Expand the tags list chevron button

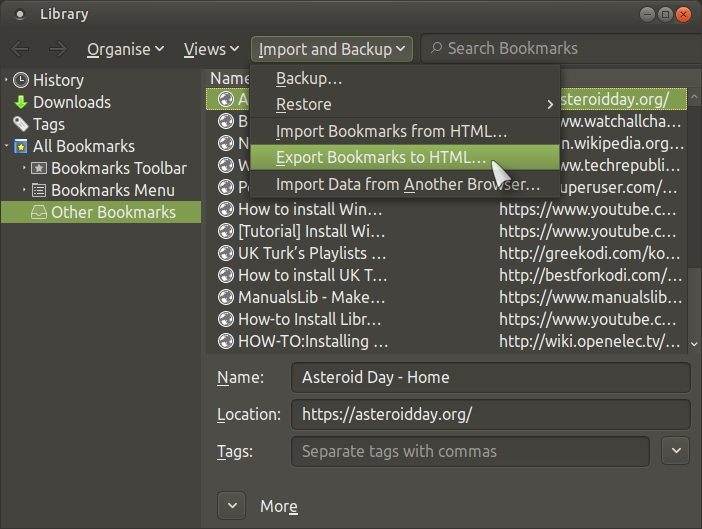(x=676, y=451)
